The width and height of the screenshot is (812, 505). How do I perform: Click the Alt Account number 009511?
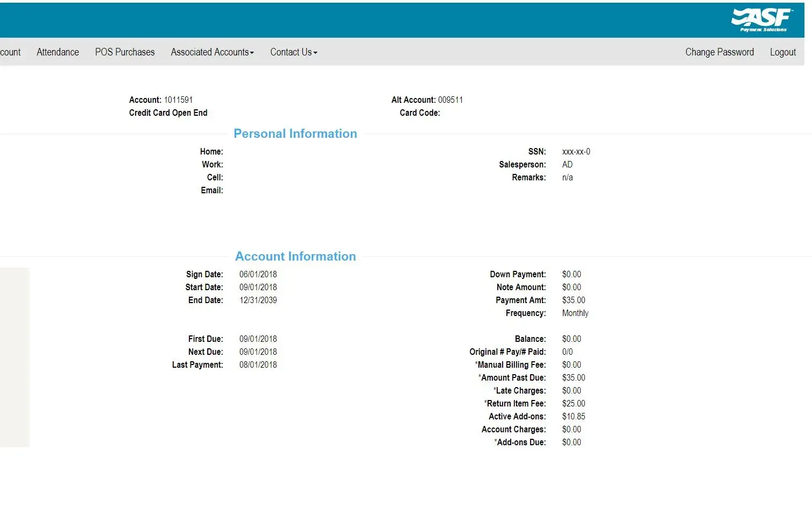coord(450,100)
